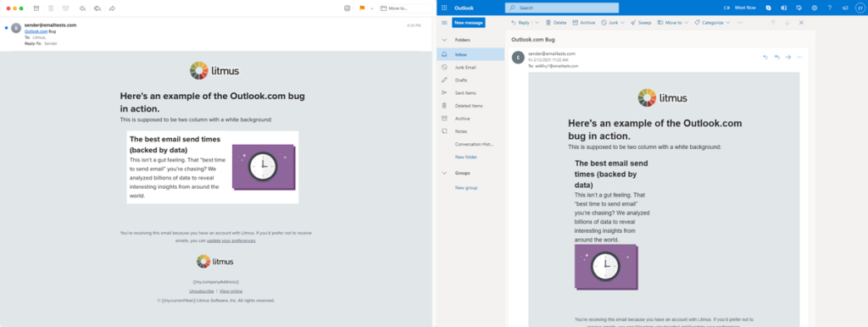Open the My Day icon in Outlook header
Screen dimensions: 868x327
tap(798, 8)
